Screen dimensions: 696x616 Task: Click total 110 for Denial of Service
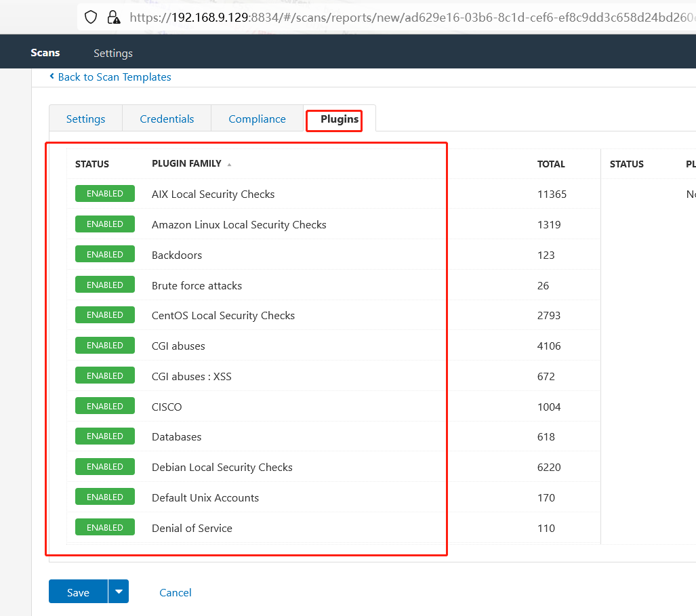pyautogui.click(x=546, y=529)
